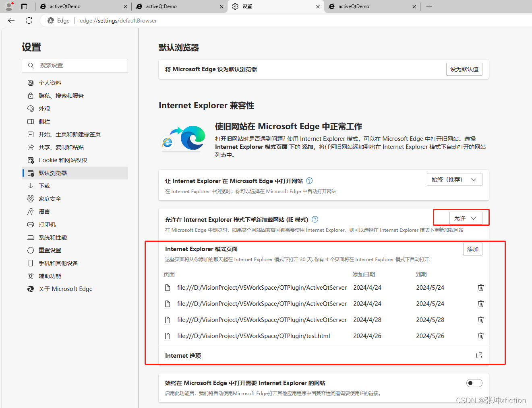This screenshot has width=532, height=408.
Task: Open 侧栏 settings section
Action: tap(75, 122)
